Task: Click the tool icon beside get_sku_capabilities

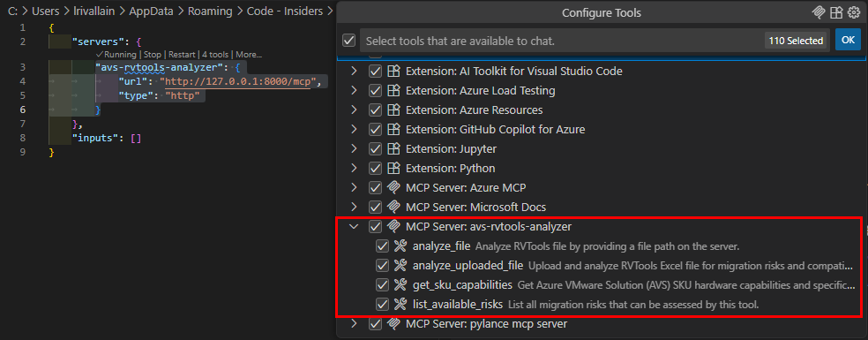Action: click(400, 284)
